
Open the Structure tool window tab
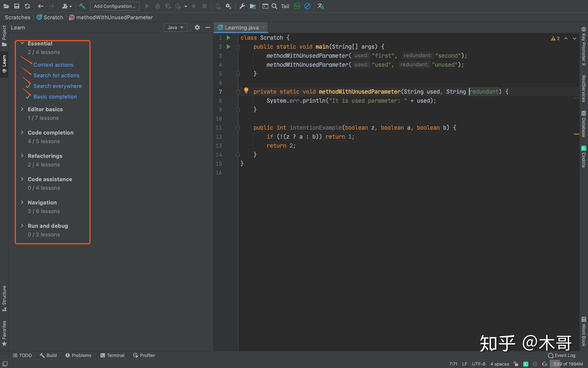[4, 298]
